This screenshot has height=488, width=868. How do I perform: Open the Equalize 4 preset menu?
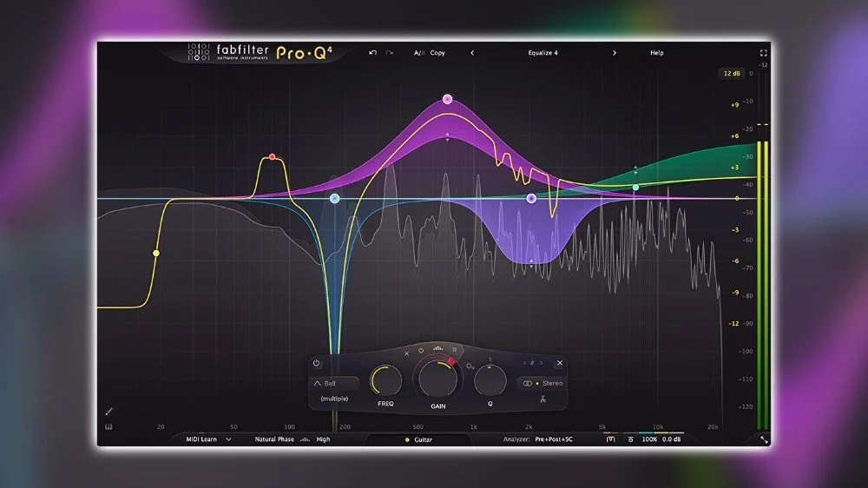(x=542, y=53)
